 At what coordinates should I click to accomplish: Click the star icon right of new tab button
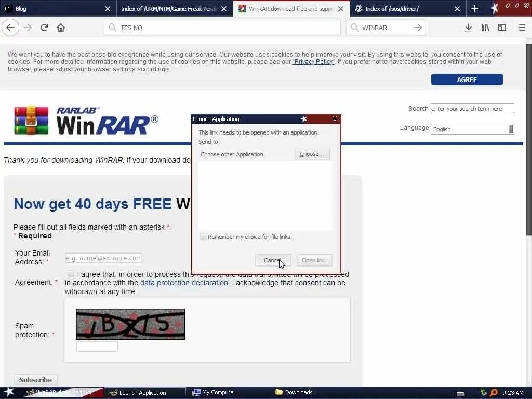pos(494,8)
